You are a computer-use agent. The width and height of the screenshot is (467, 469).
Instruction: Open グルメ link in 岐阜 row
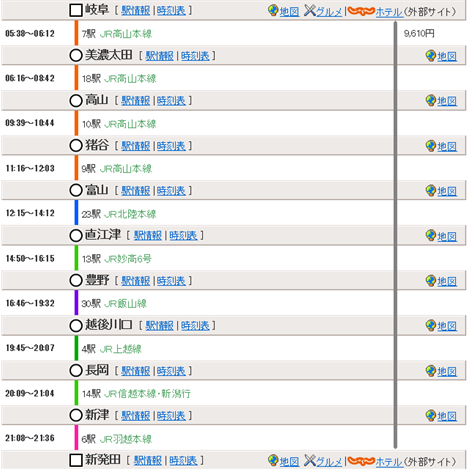[x=329, y=12]
